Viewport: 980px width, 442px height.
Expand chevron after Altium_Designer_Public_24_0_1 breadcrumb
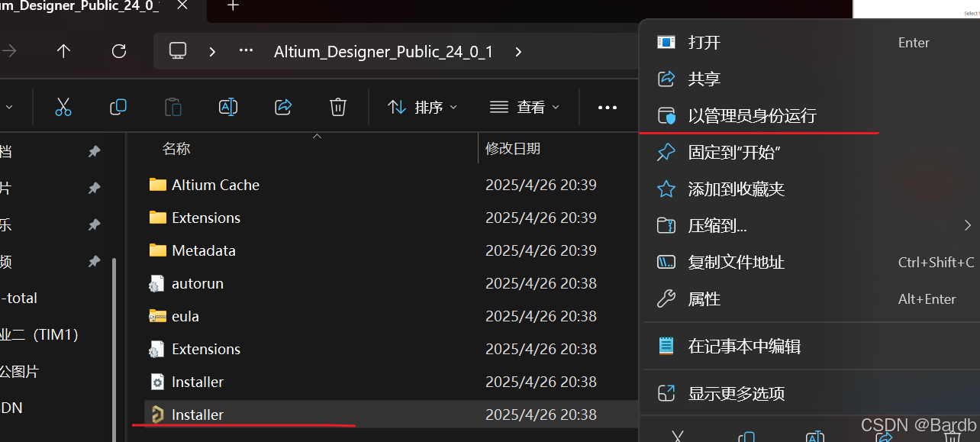click(x=519, y=51)
